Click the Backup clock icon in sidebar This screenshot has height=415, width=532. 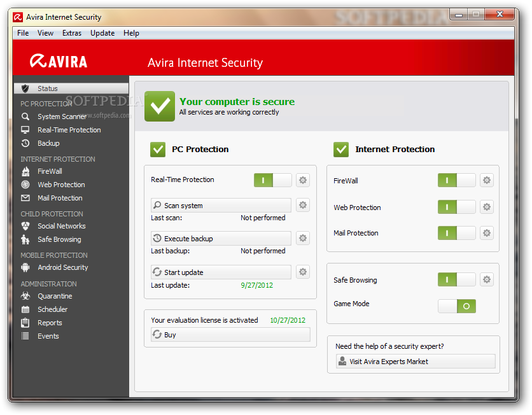pyautogui.click(x=25, y=143)
